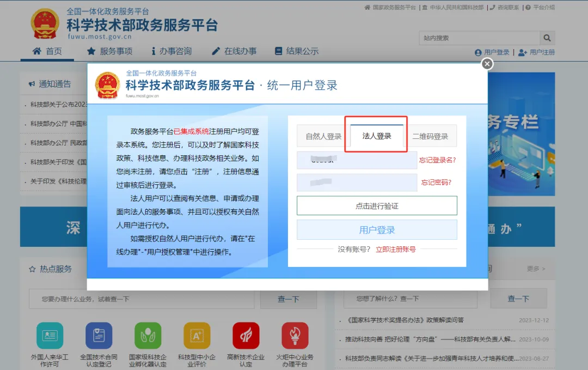
Task: Focus the password input field
Action: point(357,183)
